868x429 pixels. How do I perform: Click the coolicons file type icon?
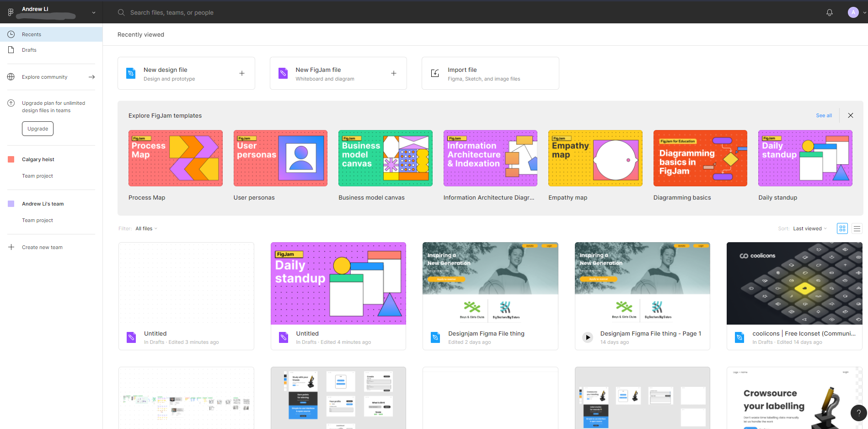tap(739, 337)
